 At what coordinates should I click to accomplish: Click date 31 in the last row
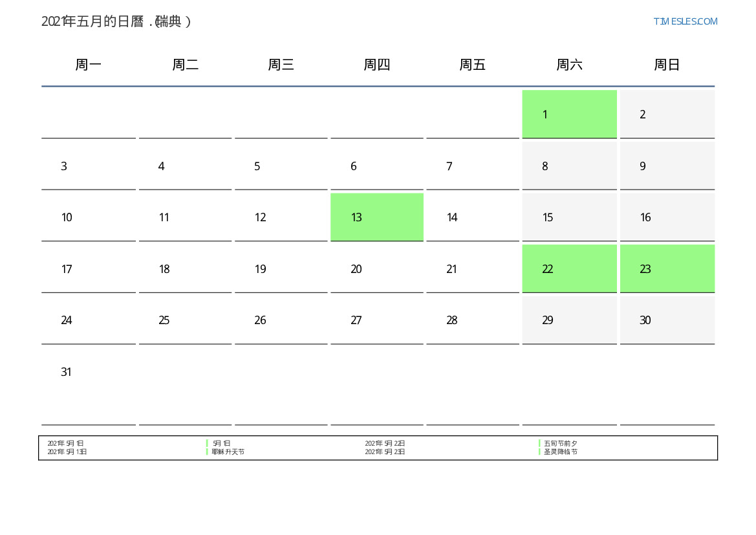(x=89, y=372)
